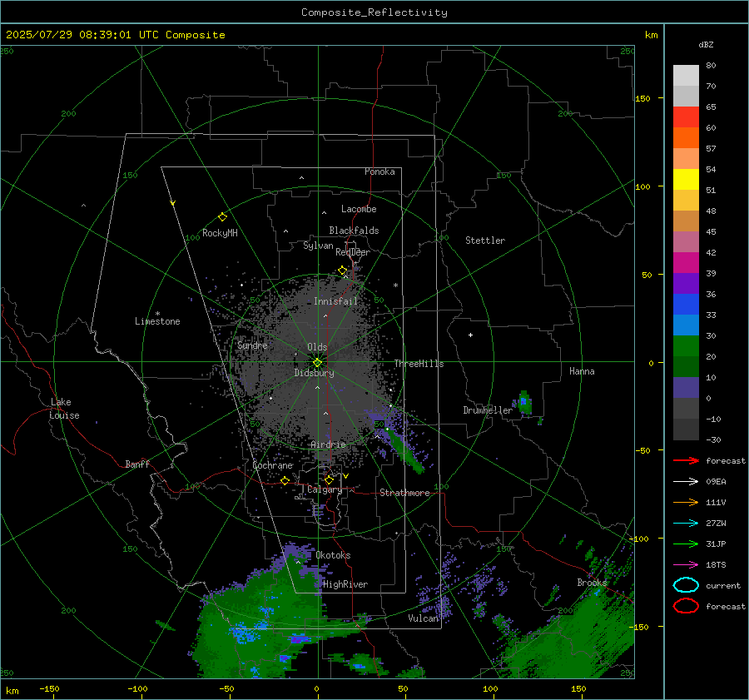Click the green 31JP arrow icon
This screenshot has height=700, width=749.
point(686,544)
